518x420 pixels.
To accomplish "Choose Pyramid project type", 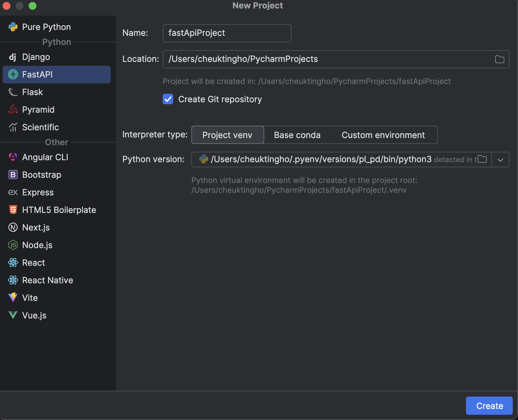I will (x=57, y=110).
